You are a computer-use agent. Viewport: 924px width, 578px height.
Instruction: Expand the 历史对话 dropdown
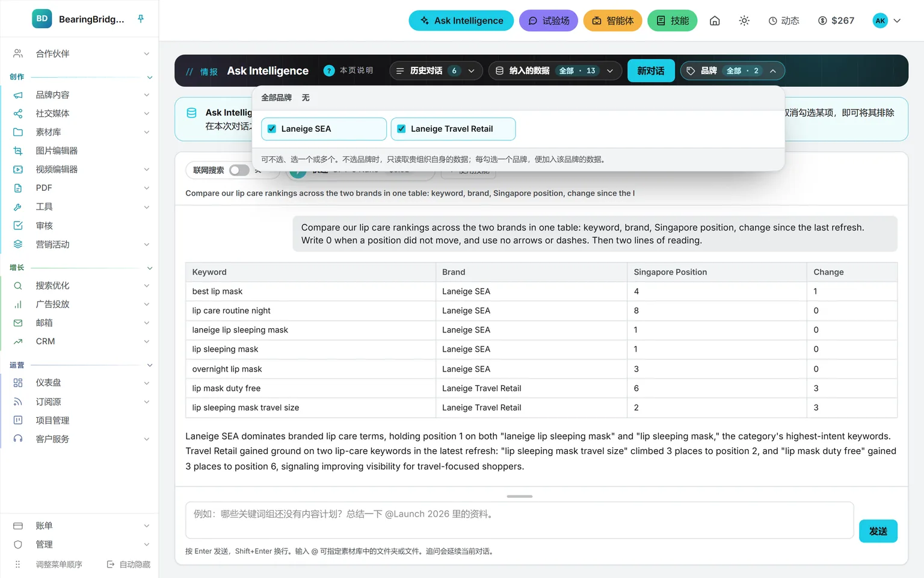pyautogui.click(x=437, y=70)
